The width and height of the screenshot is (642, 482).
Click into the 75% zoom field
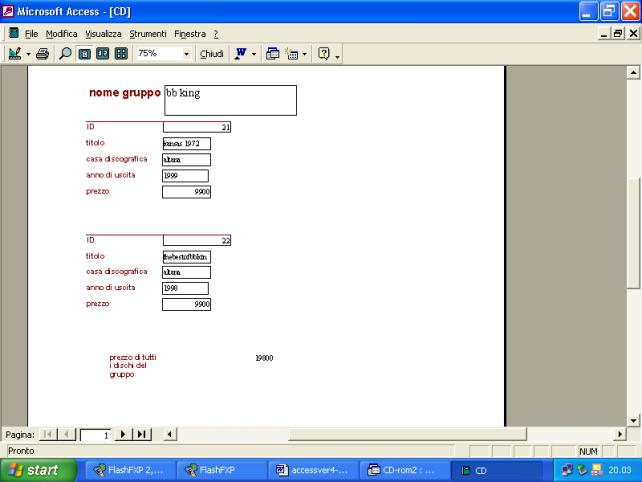click(159, 54)
